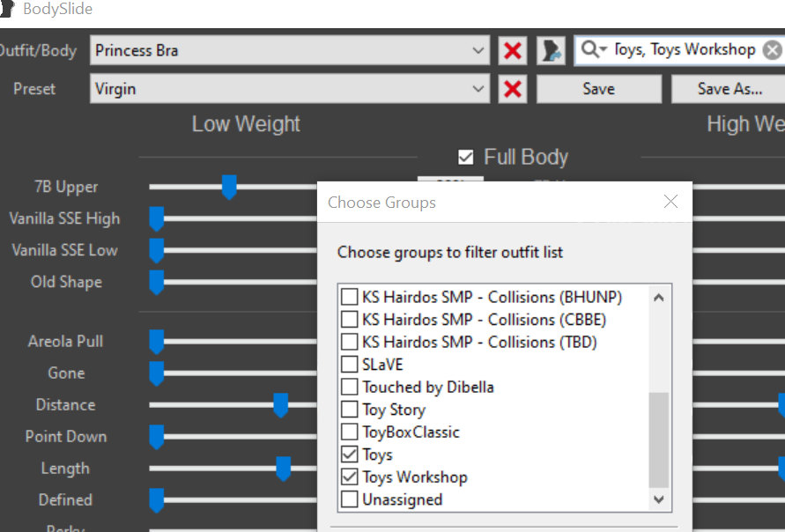Viewport: 785px width, 532px height.
Task: Delete the Virgin preset with red X
Action: point(513,89)
